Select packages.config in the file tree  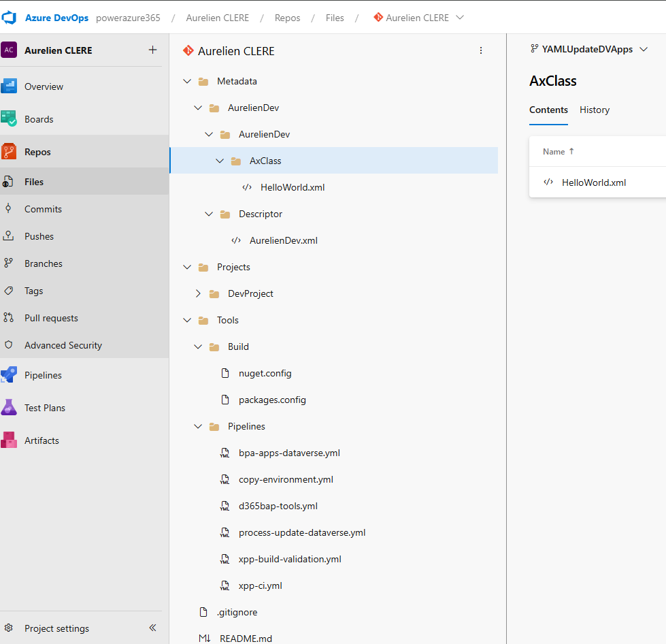pyautogui.click(x=272, y=400)
